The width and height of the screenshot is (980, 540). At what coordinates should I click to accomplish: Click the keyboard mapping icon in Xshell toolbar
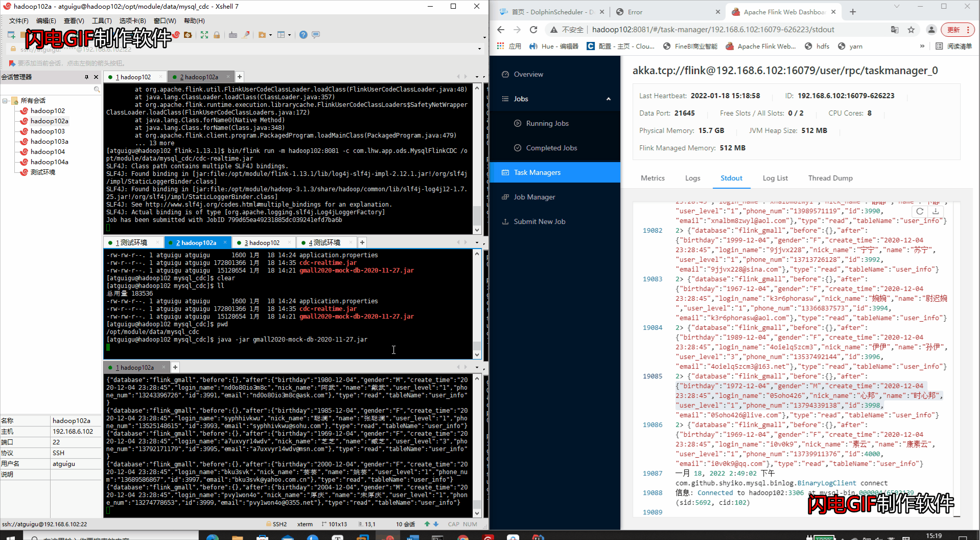[233, 35]
